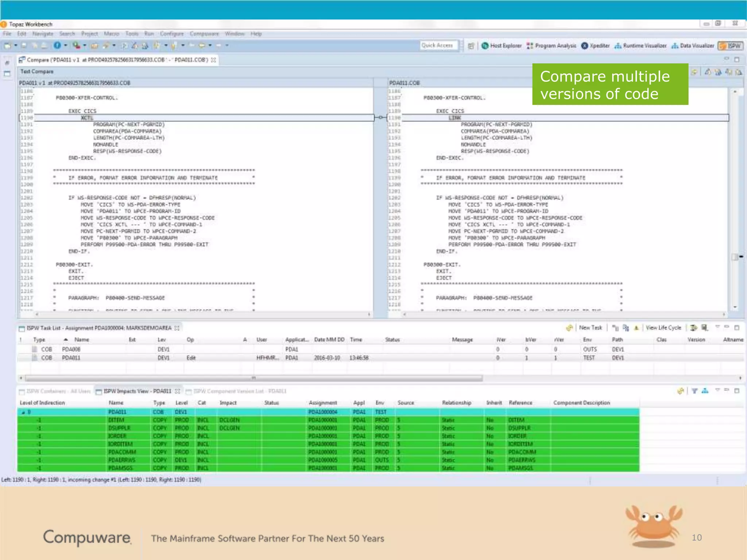Select the DITEM row in Impacts View
Image resolution: width=747 pixels, height=560 pixels.
point(328,420)
